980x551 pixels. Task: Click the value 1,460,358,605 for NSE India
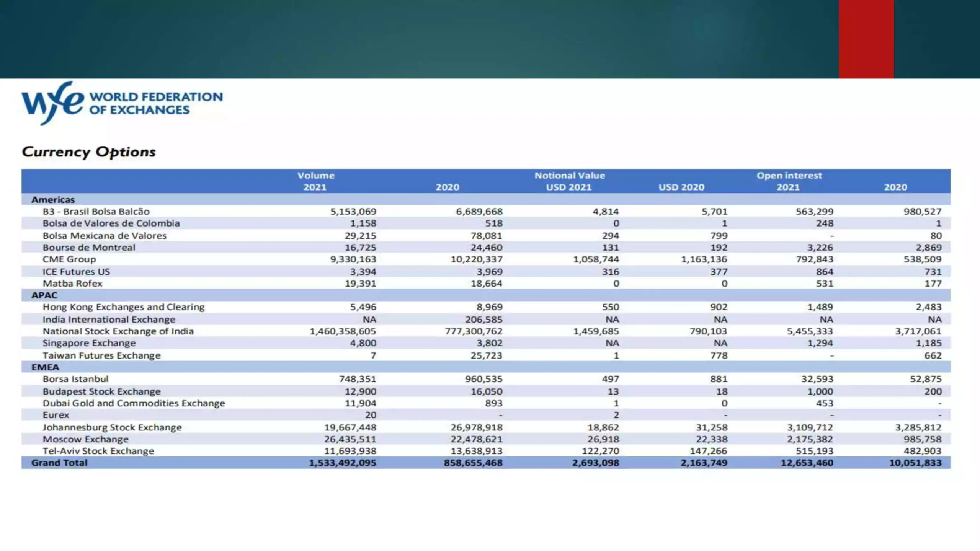tap(343, 331)
